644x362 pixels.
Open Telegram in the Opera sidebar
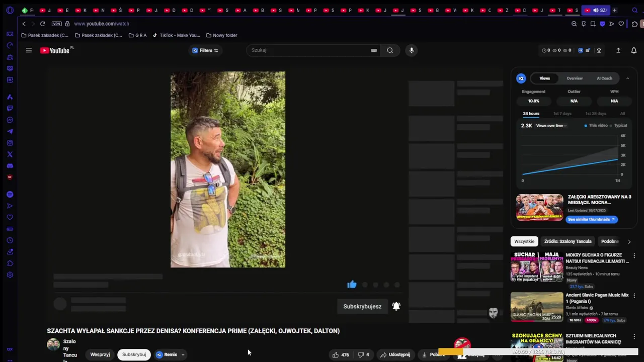coord(10,131)
